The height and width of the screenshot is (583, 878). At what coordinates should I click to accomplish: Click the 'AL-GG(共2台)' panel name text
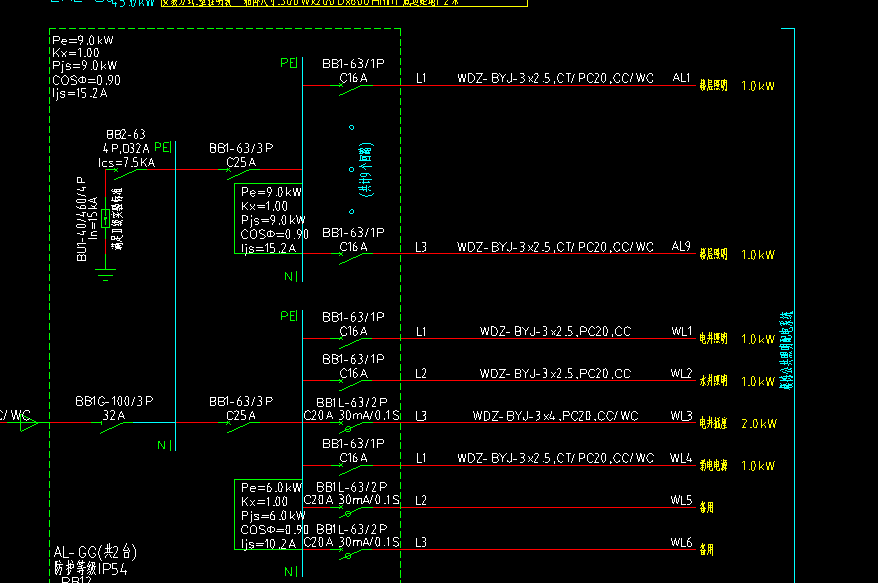95,553
